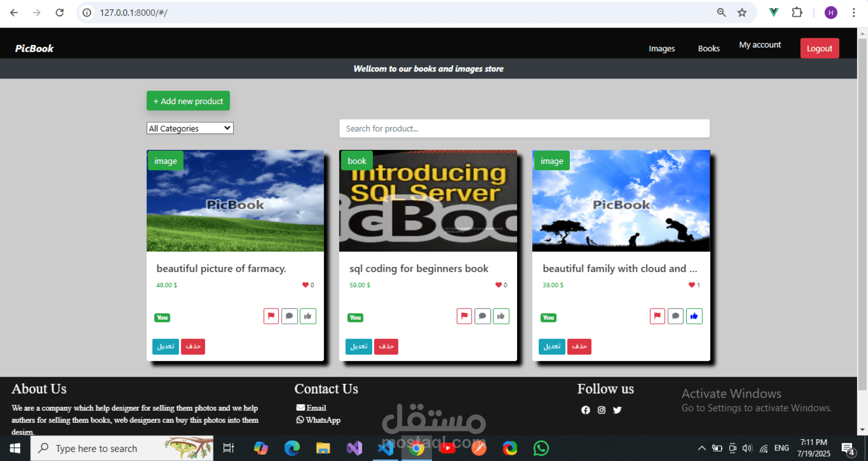Open the Vue devtools extension
The image size is (868, 461).
773,13
